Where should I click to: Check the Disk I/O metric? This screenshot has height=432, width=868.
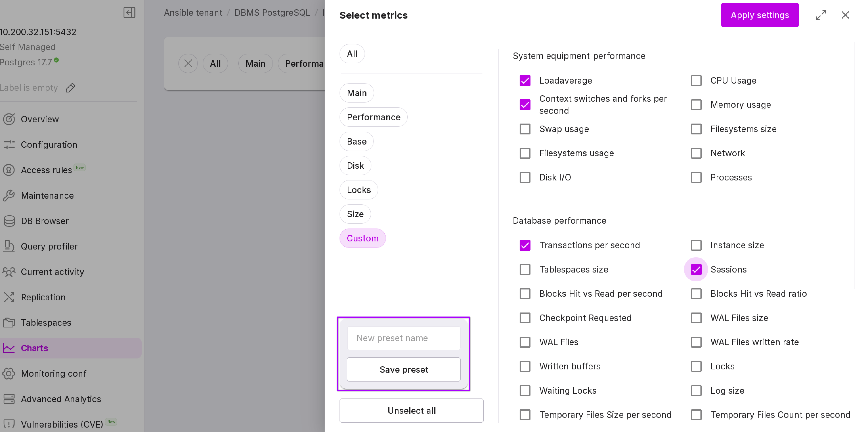tap(525, 177)
